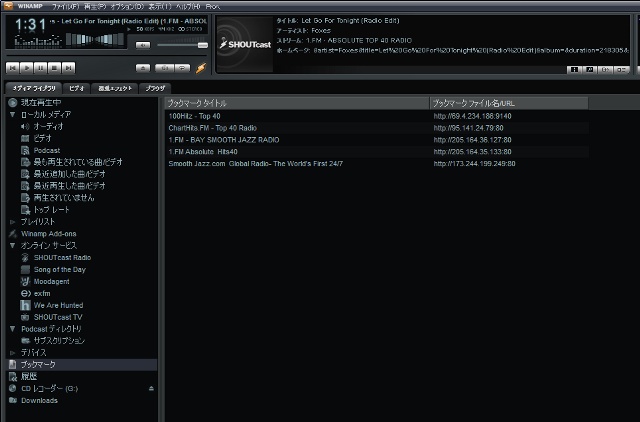Open Winamp Add-ons in the sidebar
The image size is (640, 422).
tap(48, 234)
